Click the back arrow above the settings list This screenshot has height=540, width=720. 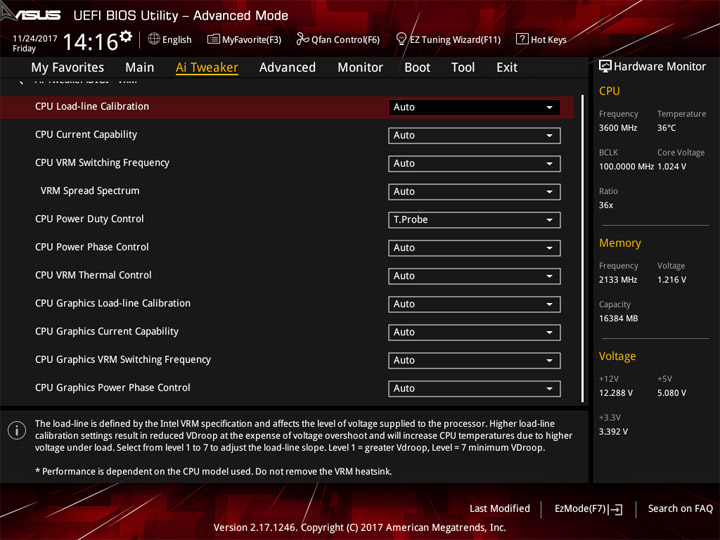[x=20, y=82]
